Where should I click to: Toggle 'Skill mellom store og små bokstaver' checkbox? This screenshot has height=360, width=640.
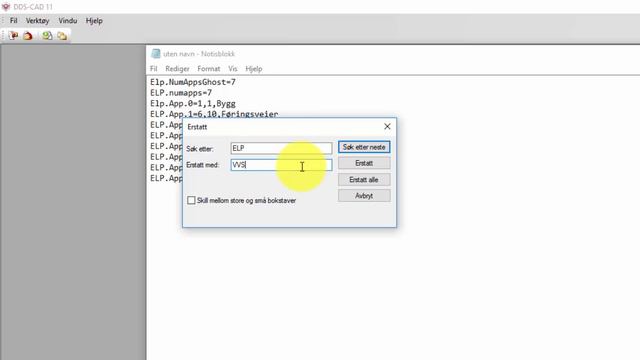pyautogui.click(x=191, y=200)
